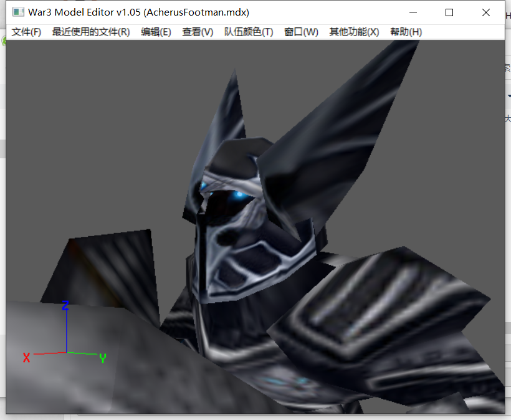511x420 pixels.
Task: Open the 最近使用的文件(R) menu
Action: pos(91,32)
